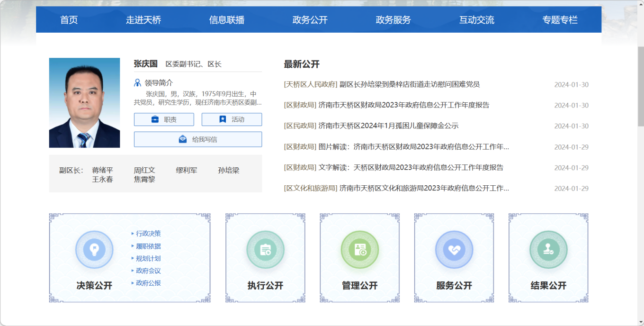Screen dimensions: 644x326
Task: Open the 图片解读 财政局 article
Action: click(414, 147)
